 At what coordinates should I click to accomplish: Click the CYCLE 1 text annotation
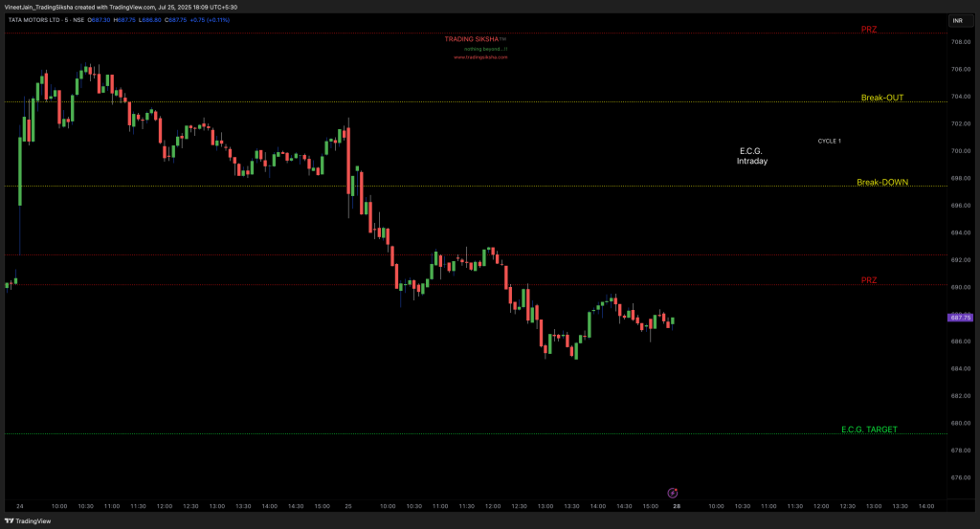click(829, 141)
